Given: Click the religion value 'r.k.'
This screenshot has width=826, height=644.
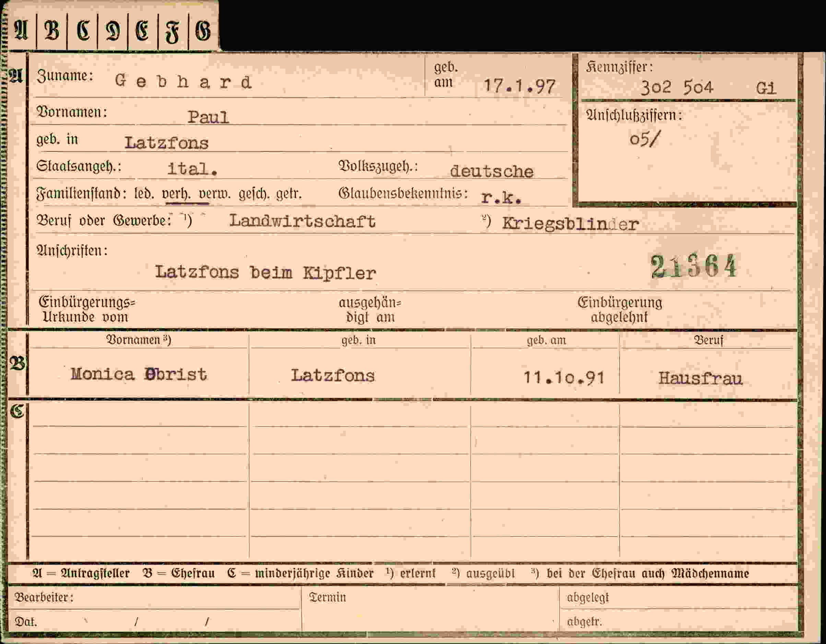Looking at the screenshot, I should [501, 197].
